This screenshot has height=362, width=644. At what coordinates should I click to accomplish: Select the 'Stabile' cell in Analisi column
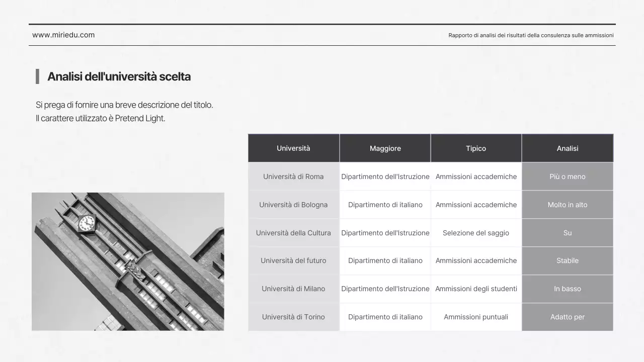coord(568,260)
